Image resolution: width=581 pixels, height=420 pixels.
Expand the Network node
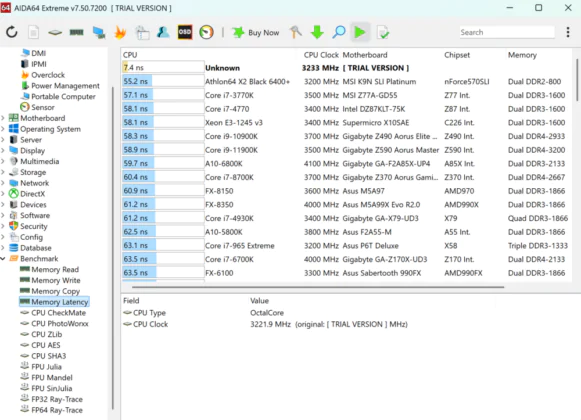[3, 183]
